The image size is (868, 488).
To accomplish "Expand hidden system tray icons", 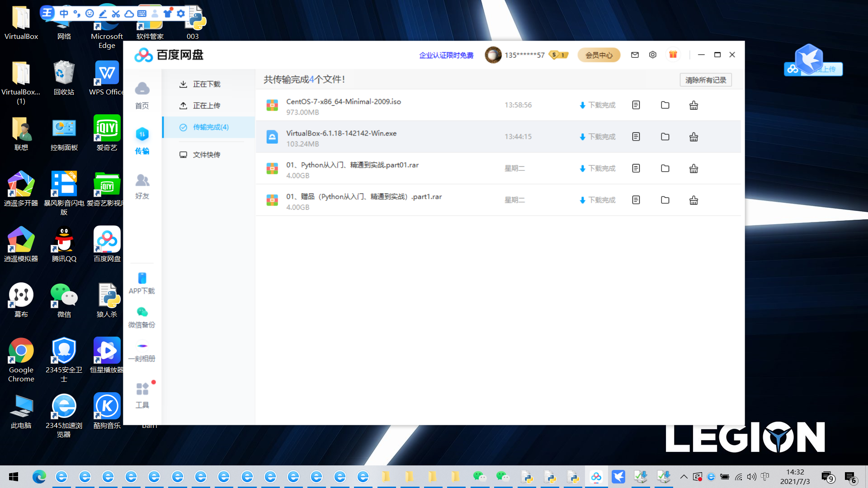I will click(x=684, y=477).
